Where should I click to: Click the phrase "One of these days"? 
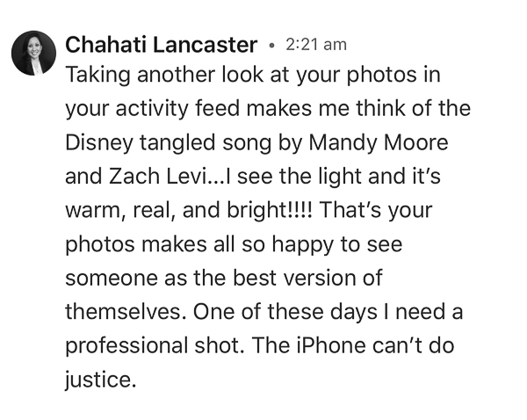point(285,311)
